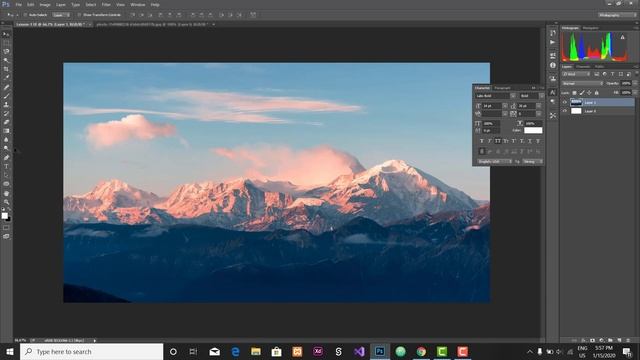Open the layer filter Kind dropdown
This screenshot has height=360, width=640.
576,74
